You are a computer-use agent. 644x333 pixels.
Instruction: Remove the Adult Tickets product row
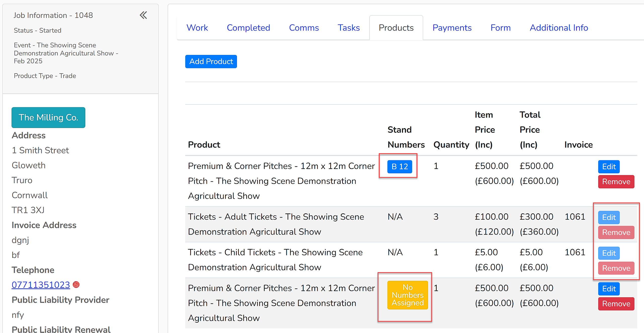[x=616, y=232]
